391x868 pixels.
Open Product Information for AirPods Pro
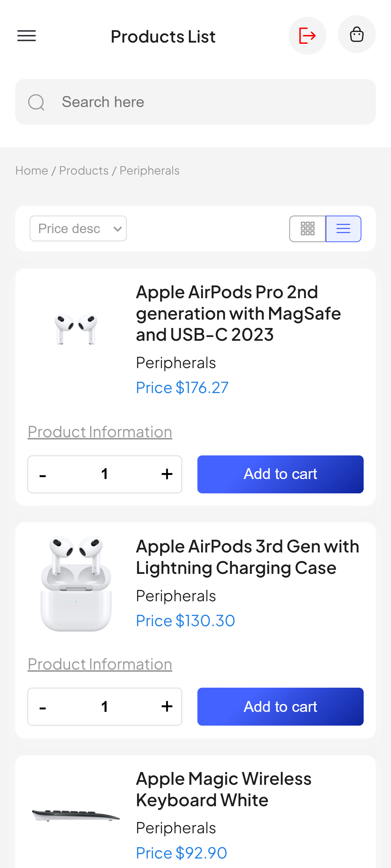[x=100, y=432]
